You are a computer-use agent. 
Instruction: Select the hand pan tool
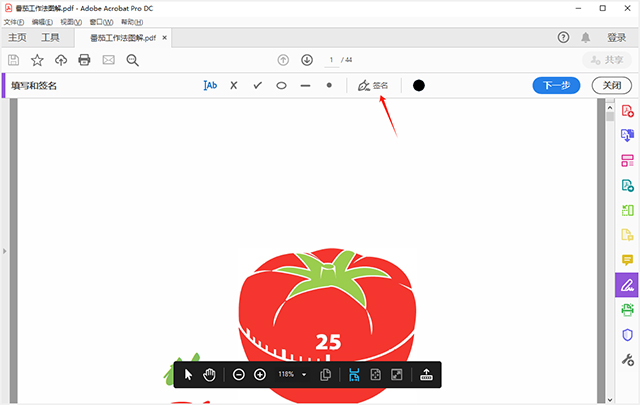[209, 374]
